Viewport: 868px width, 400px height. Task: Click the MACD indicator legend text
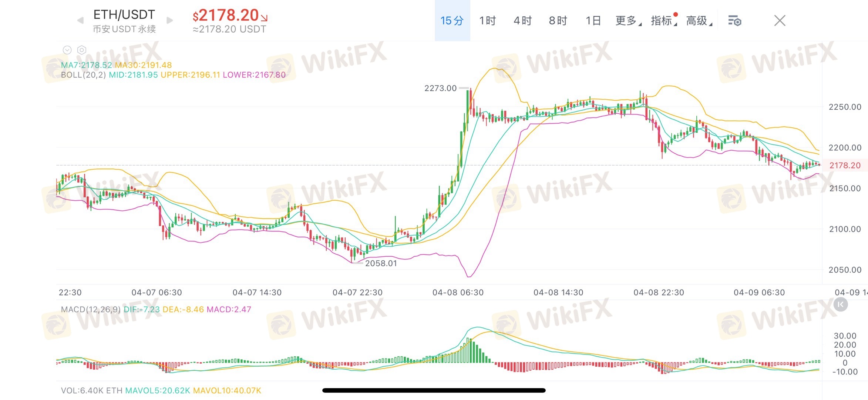(156, 309)
